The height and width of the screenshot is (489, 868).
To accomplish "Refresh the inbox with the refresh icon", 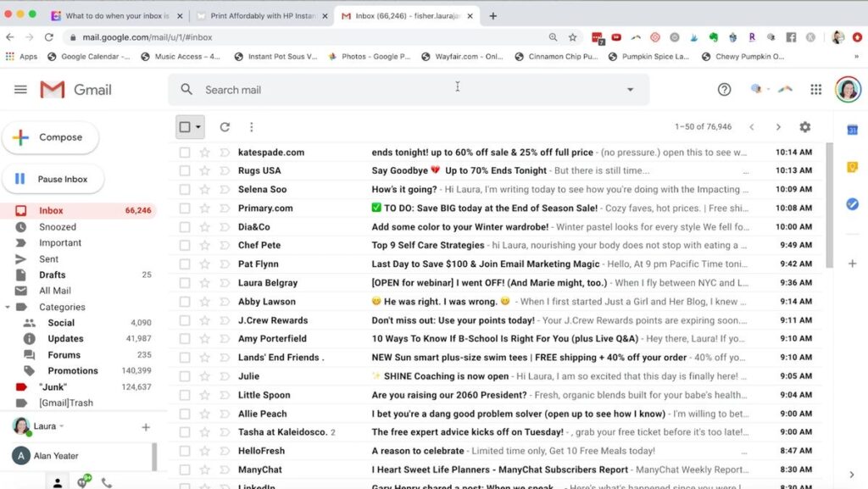I will [x=225, y=126].
